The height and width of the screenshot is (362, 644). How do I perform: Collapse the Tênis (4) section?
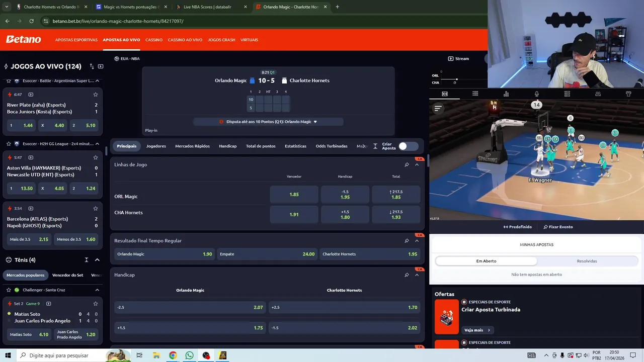[x=97, y=260]
